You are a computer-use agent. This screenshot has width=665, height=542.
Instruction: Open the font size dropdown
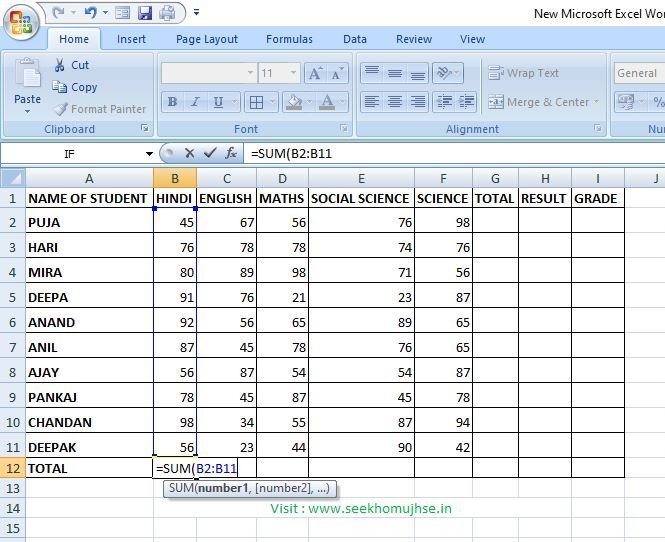(x=292, y=74)
